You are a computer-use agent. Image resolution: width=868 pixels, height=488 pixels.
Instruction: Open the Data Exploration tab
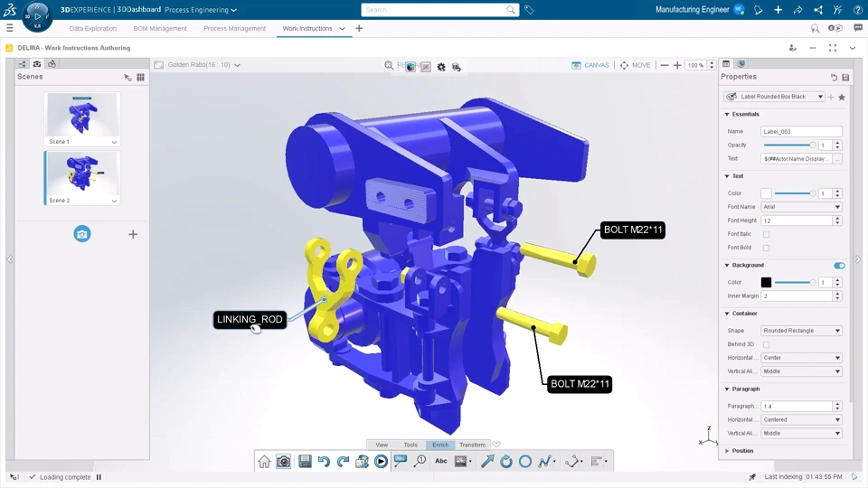tap(93, 29)
